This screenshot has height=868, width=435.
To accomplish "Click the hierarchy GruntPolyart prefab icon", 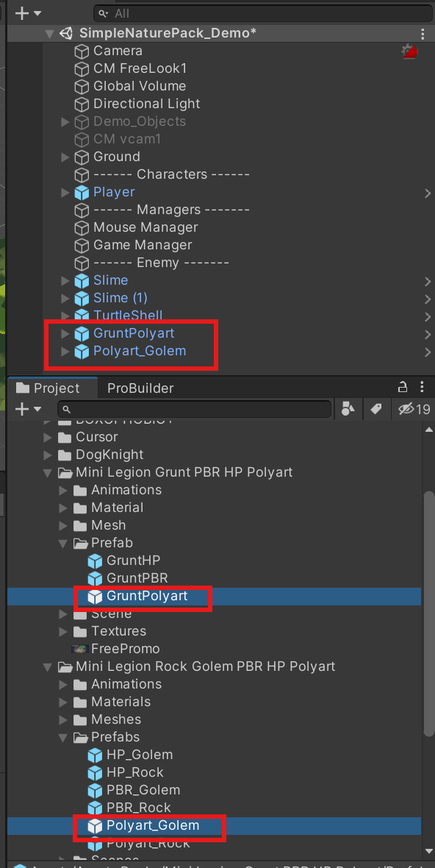I will coord(82,335).
